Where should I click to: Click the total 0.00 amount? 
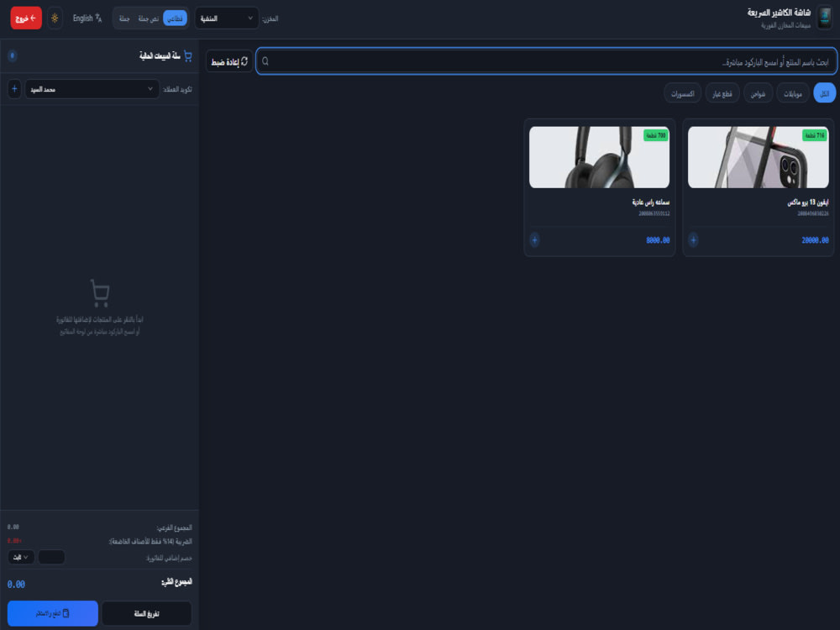[16, 585]
